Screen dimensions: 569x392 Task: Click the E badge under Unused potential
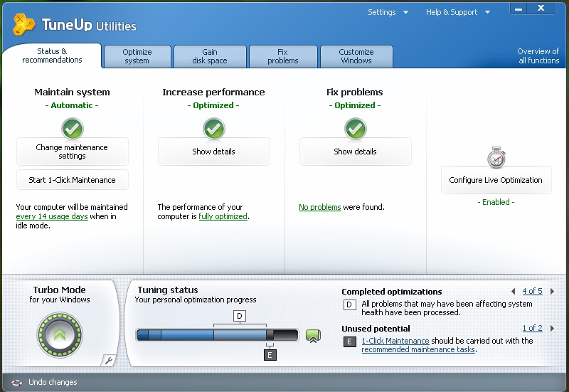[x=349, y=341]
